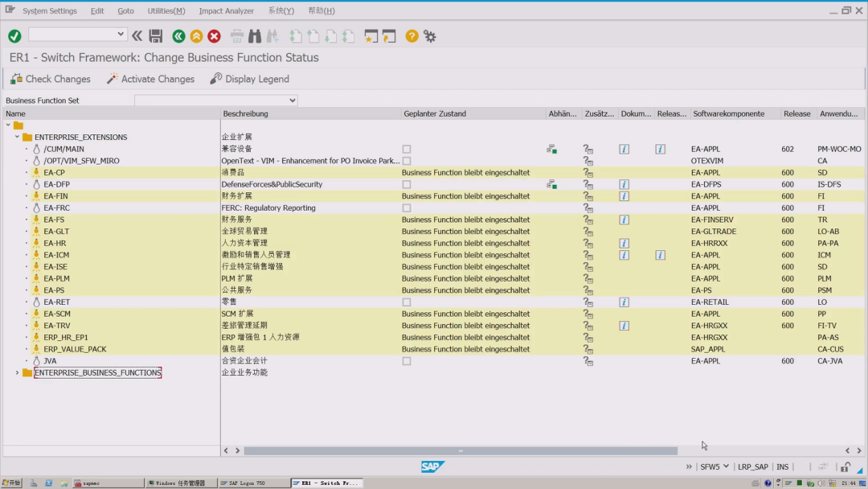The width and height of the screenshot is (868, 489).
Task: Click the SAP logo in status bar
Action: (x=432, y=466)
